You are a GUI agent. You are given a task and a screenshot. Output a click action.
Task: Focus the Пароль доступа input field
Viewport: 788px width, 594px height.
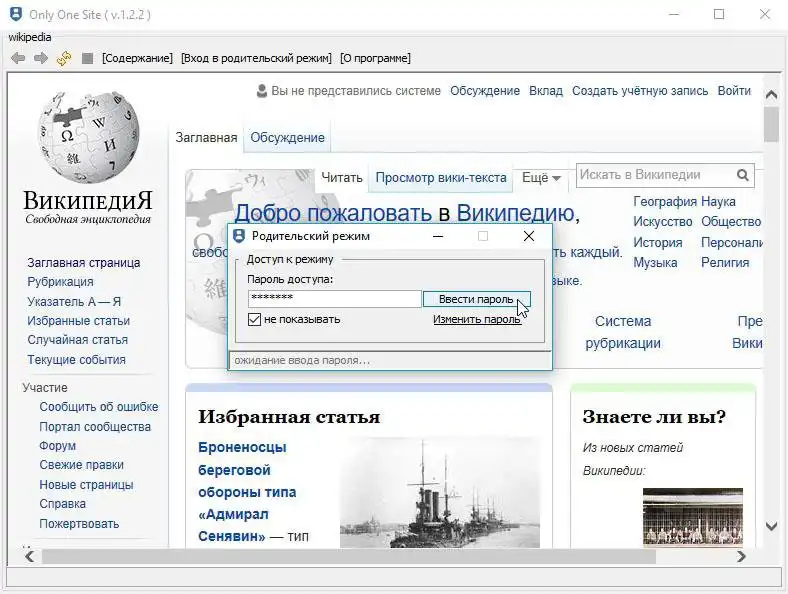[334, 299]
